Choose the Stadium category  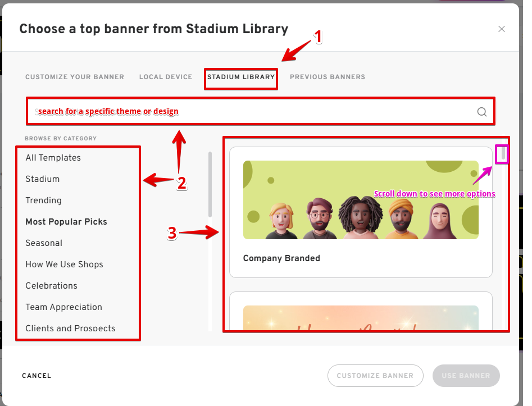43,179
